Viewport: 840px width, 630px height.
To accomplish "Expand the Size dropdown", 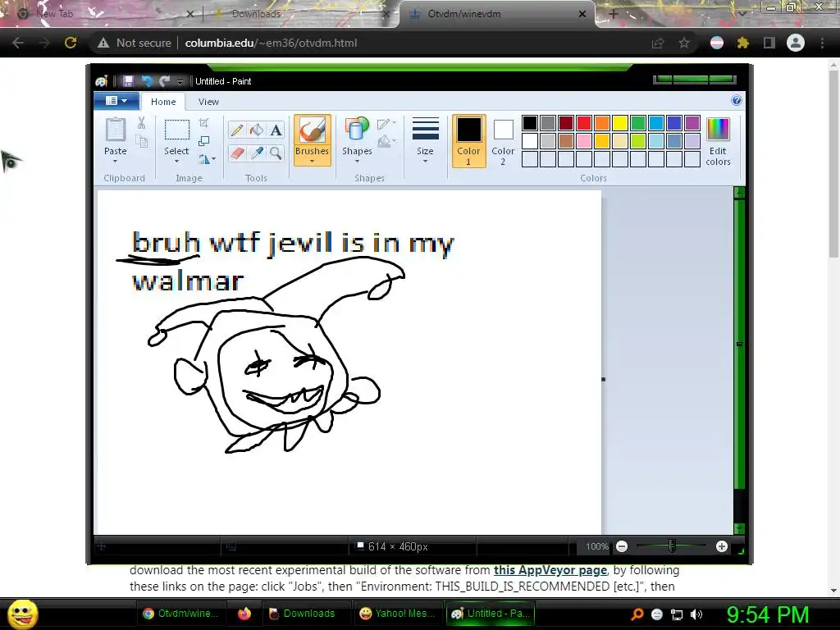I will pyautogui.click(x=426, y=141).
